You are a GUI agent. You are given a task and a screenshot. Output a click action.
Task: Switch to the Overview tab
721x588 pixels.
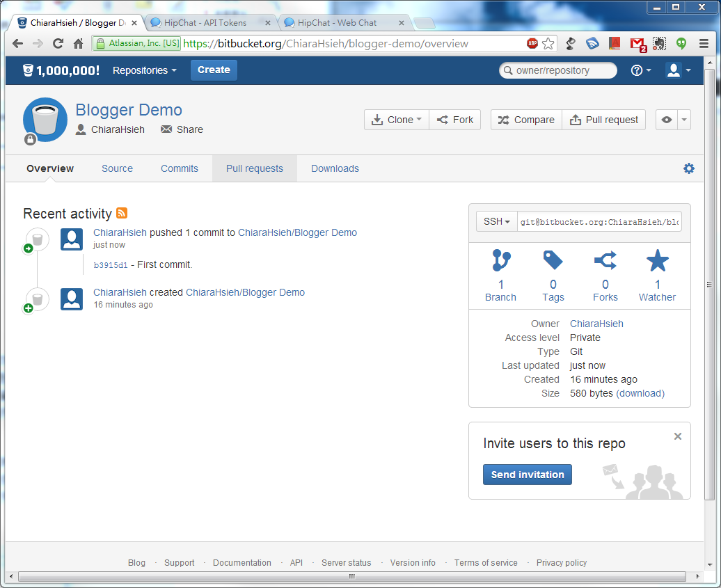pyautogui.click(x=50, y=168)
